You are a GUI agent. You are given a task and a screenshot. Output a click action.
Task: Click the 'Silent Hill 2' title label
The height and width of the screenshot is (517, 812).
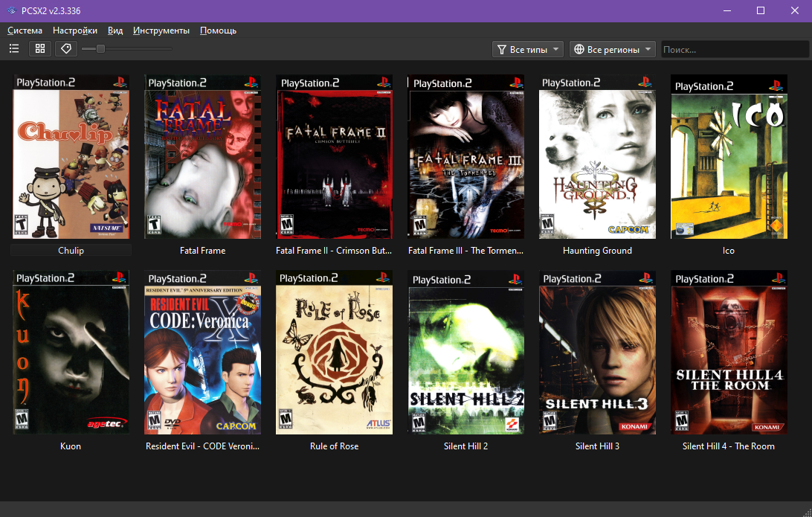tap(465, 446)
